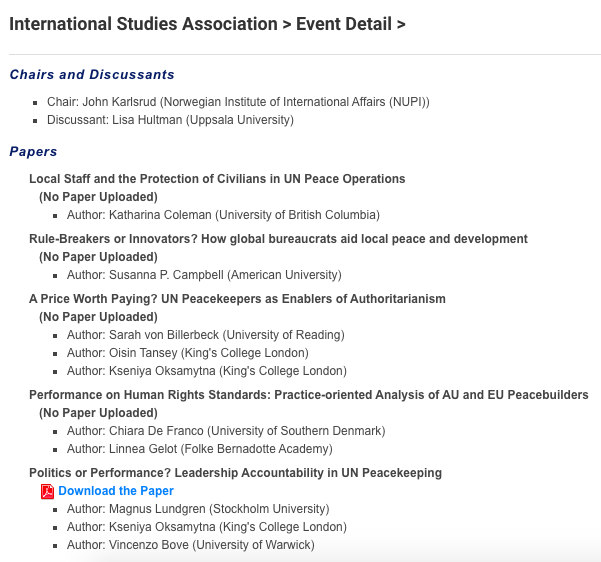Select author Magnus Lundgren
The width and height of the screenshot is (601, 562).
(x=197, y=509)
